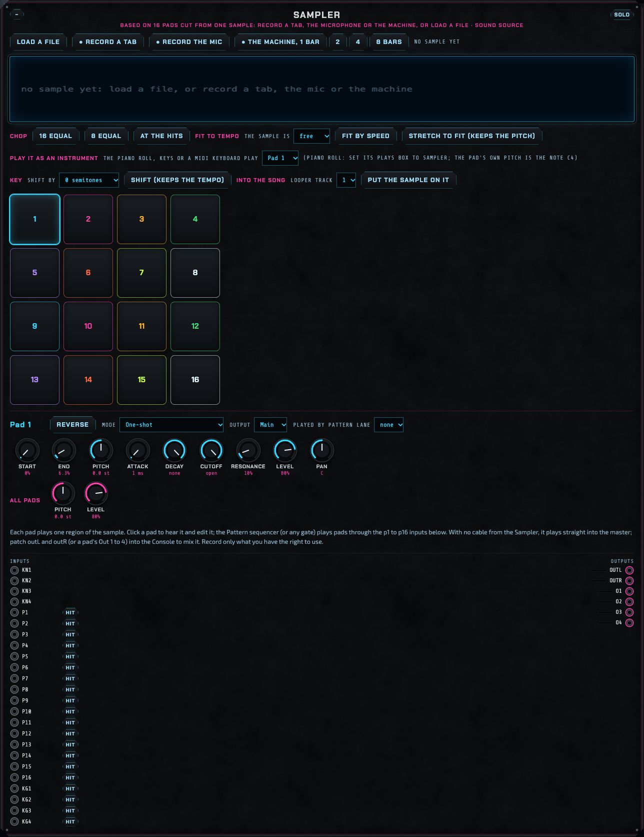Click STRETCH TO FIT (KEEPS THE PITCH)

coord(472,136)
